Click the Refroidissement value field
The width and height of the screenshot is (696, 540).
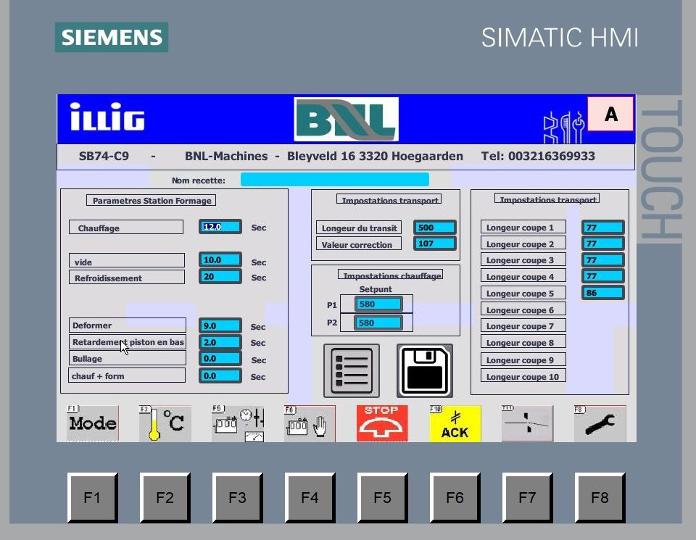pyautogui.click(x=220, y=277)
